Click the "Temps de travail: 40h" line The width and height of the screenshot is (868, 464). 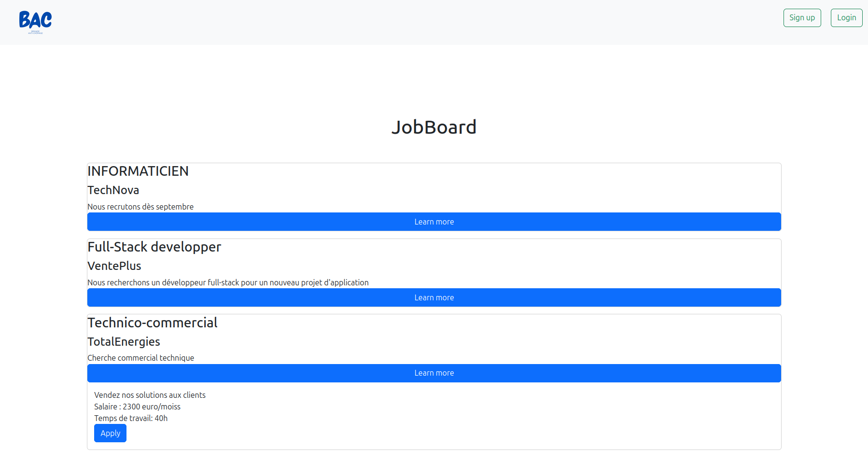(x=131, y=419)
